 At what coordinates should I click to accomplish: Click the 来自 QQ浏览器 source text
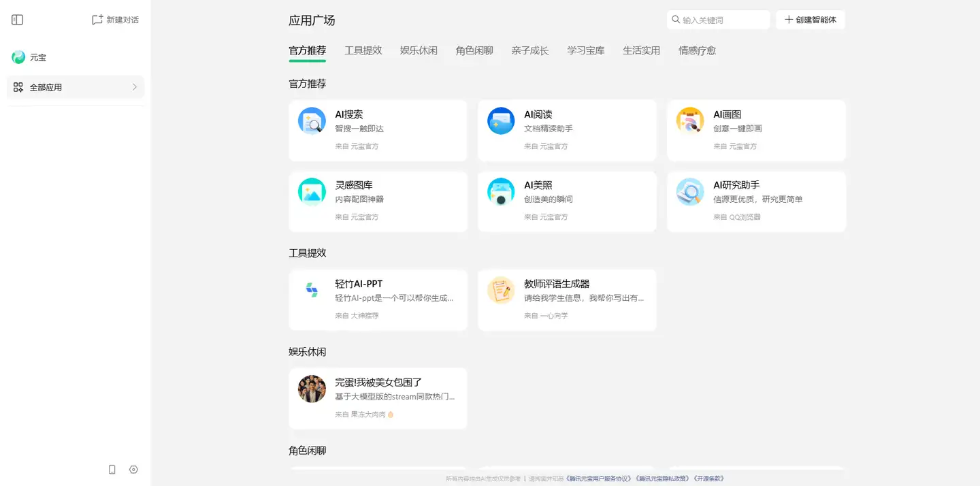pyautogui.click(x=737, y=217)
